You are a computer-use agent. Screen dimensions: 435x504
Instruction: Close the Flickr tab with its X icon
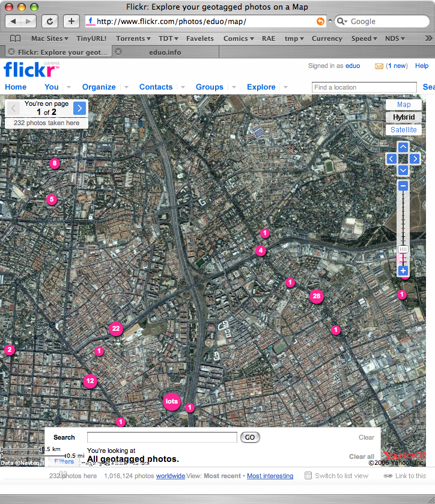(x=11, y=52)
